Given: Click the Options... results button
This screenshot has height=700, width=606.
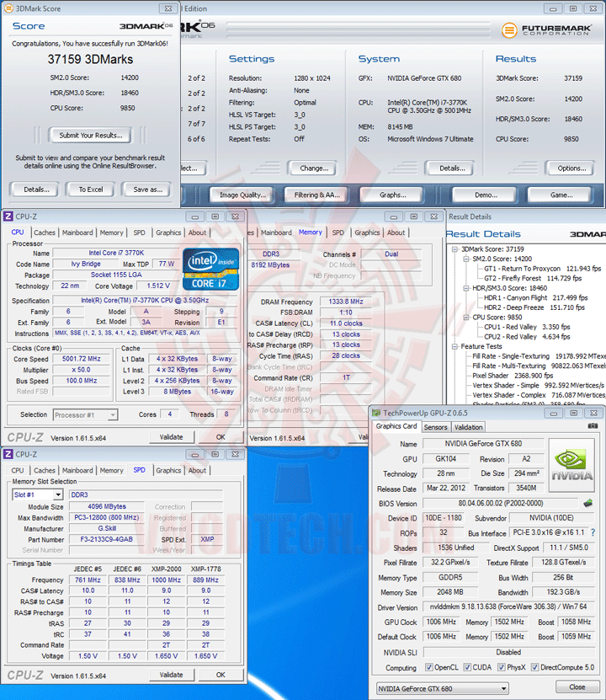Looking at the screenshot, I should click(571, 168).
